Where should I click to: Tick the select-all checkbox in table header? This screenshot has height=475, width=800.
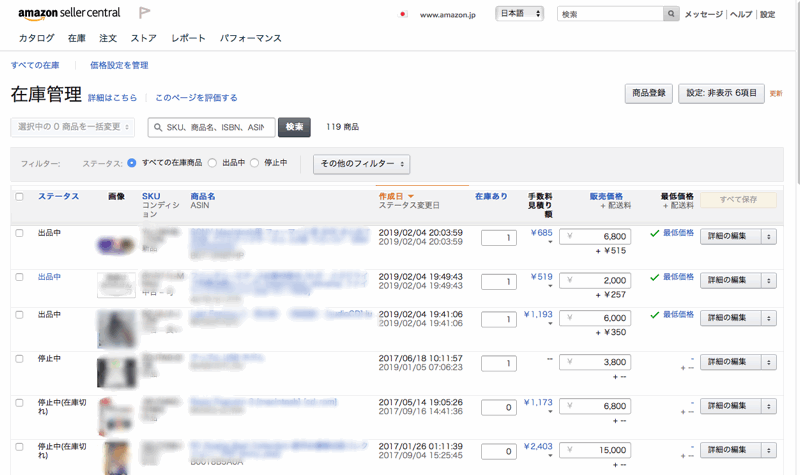20,197
